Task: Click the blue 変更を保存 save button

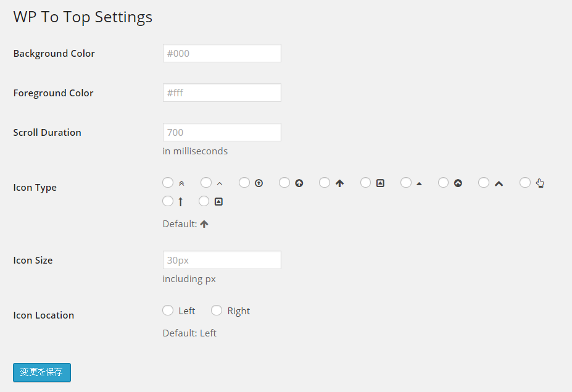Action: pos(42,372)
